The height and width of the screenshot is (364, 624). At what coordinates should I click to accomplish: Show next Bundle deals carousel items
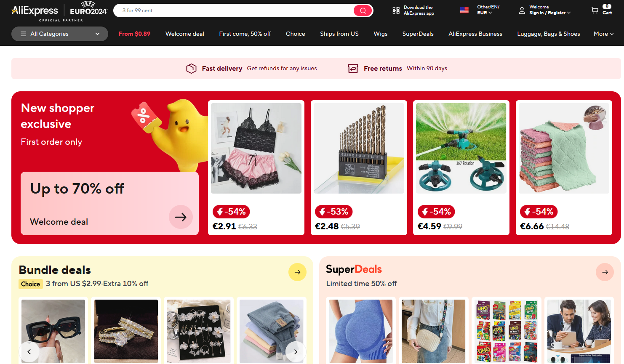tap(296, 352)
